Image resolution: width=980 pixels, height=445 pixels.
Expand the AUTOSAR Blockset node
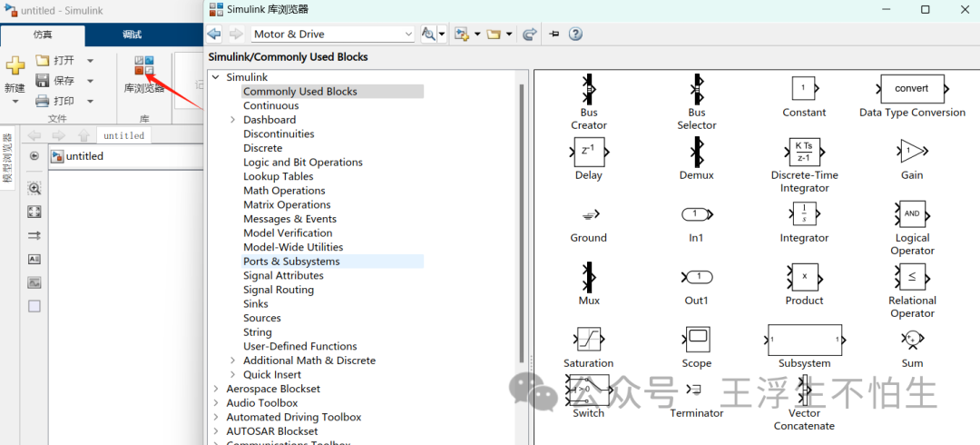tap(216, 431)
